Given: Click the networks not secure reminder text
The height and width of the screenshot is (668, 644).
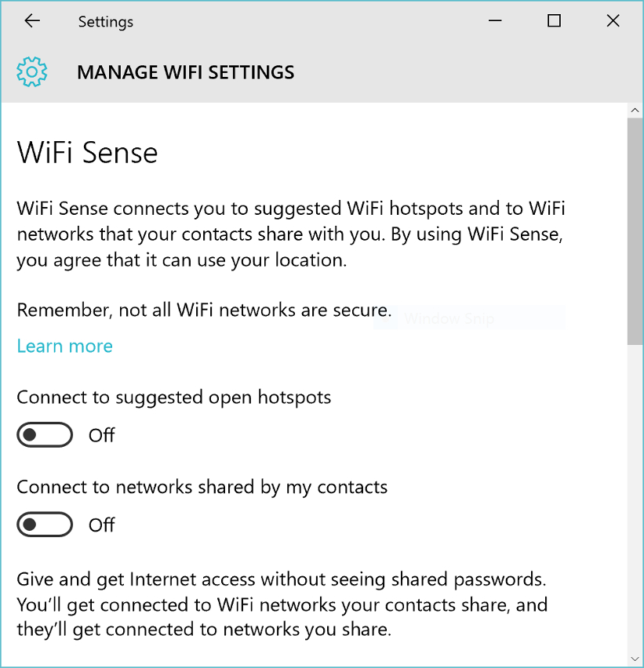Looking at the screenshot, I should click(x=204, y=310).
